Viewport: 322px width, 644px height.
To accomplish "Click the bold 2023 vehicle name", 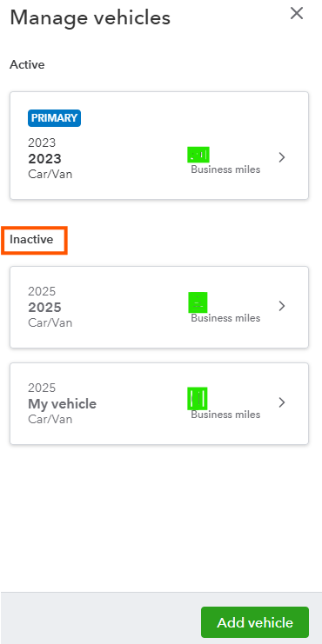I will [44, 158].
